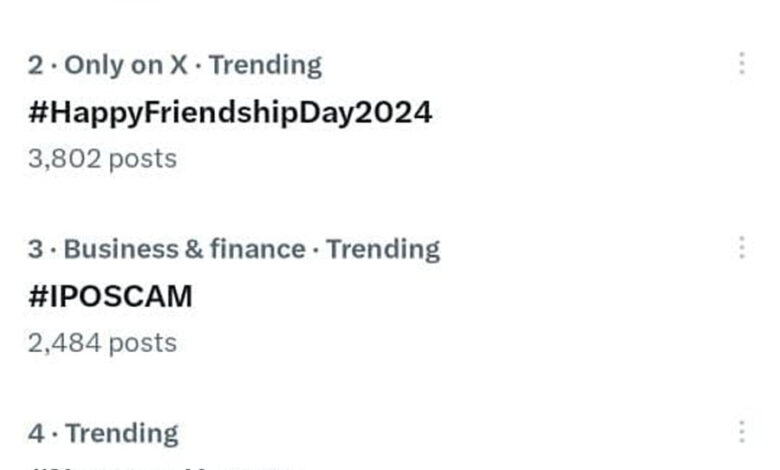780x470 pixels.
Task: Click the letter "X" in "Only on X"
Action: (x=177, y=65)
